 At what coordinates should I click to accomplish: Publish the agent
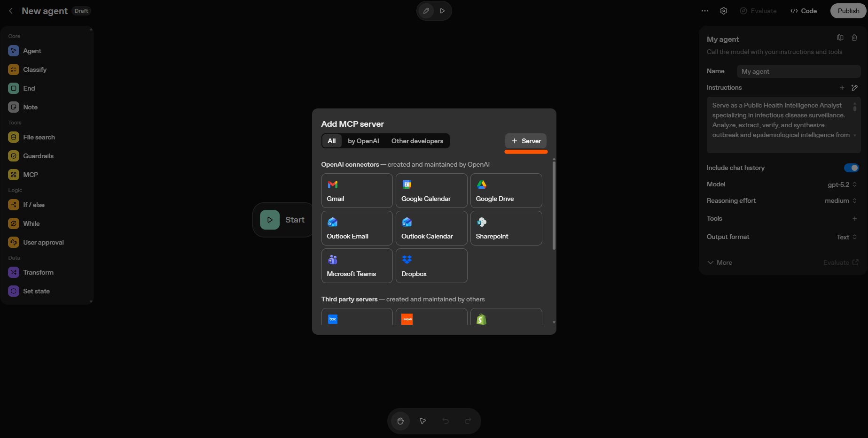pyautogui.click(x=848, y=11)
